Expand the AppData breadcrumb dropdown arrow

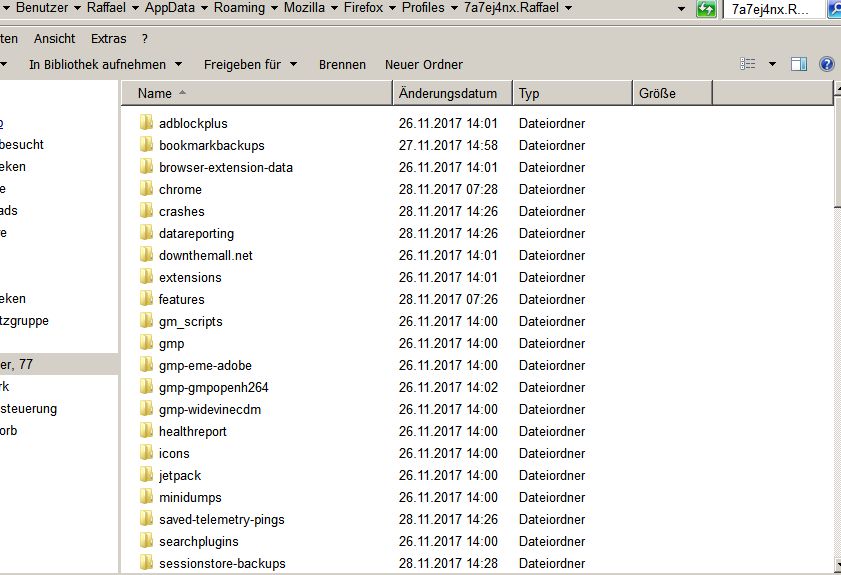(x=204, y=8)
